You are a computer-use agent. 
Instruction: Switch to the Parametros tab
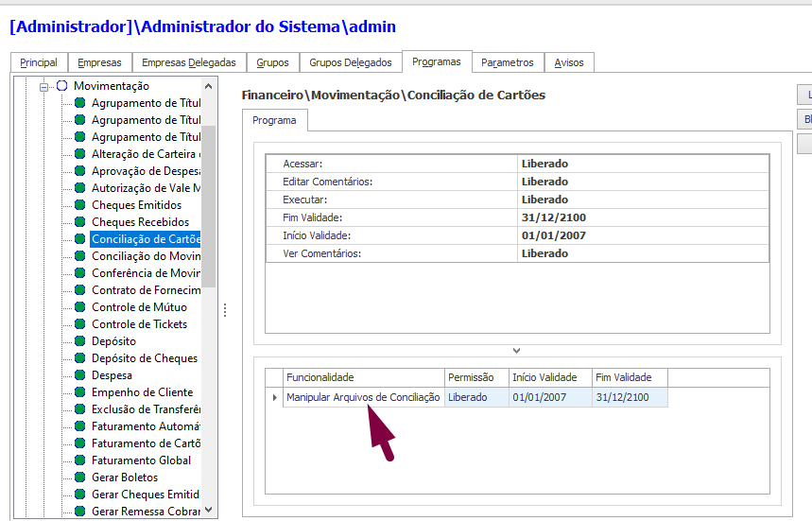coord(507,62)
